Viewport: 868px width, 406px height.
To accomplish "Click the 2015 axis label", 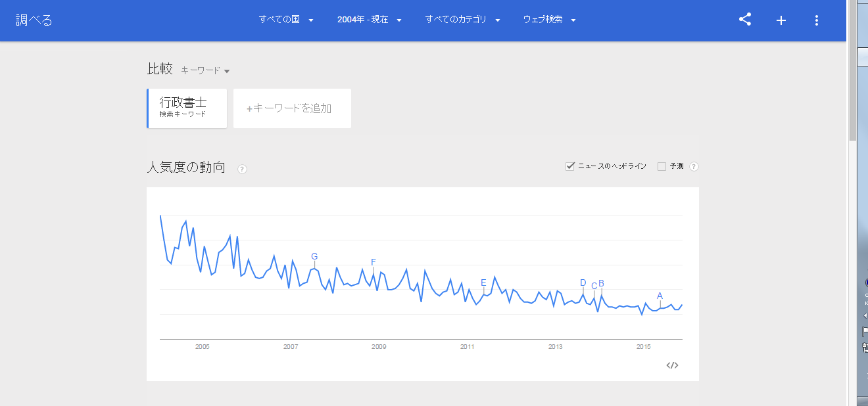I will [x=643, y=347].
